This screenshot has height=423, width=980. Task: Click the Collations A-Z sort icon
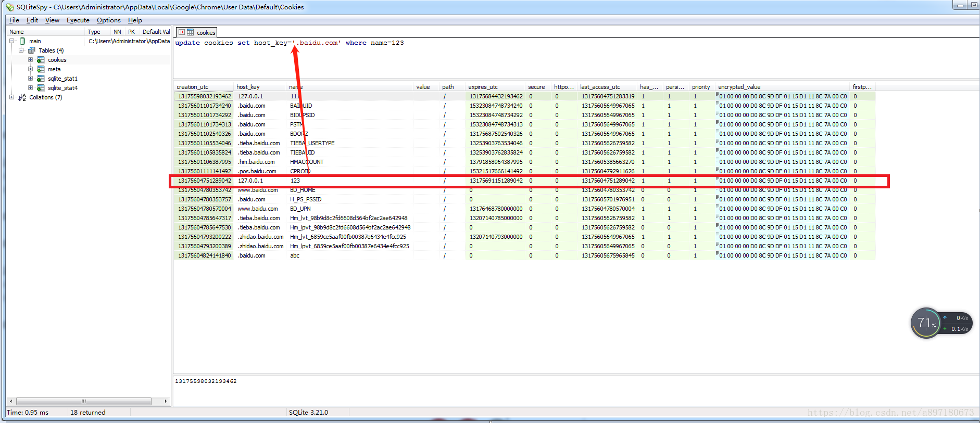coord(22,97)
